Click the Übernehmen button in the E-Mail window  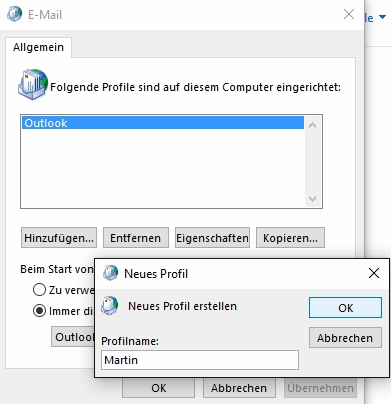320,388
